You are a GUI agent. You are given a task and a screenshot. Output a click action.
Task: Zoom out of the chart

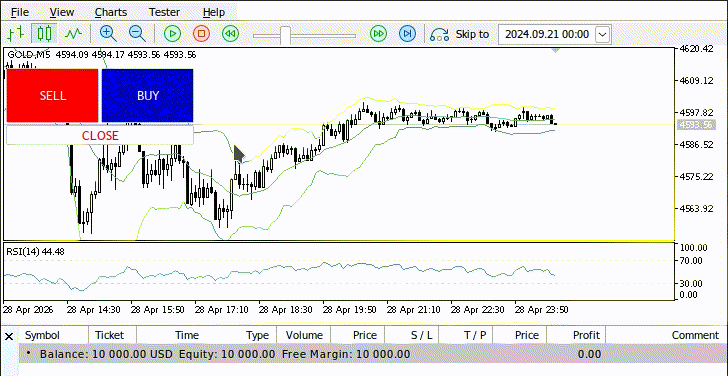[137, 33]
